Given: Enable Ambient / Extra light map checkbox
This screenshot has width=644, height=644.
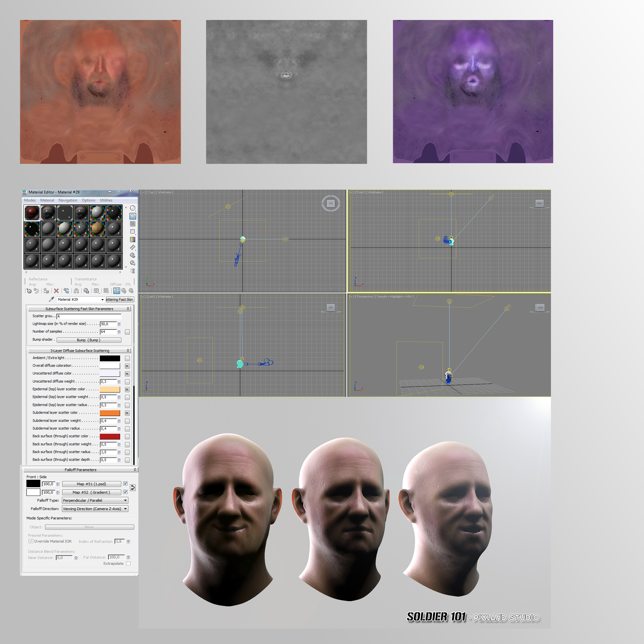Looking at the screenshot, I should pos(127,358).
